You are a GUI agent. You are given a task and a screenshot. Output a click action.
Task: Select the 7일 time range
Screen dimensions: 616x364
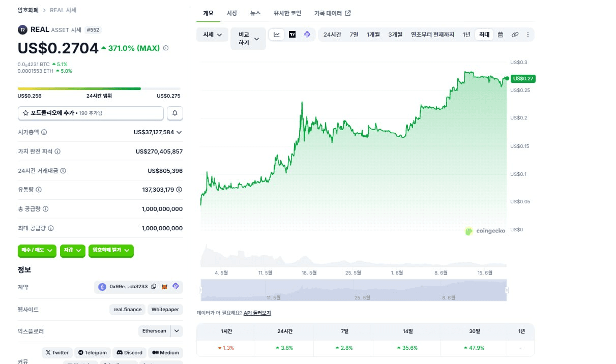tap(354, 35)
